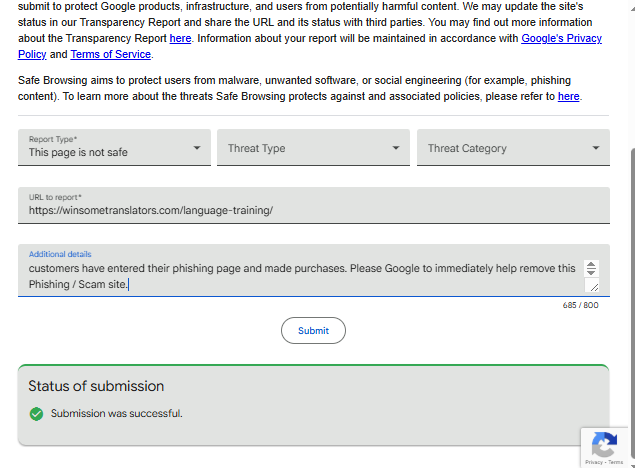Open the Terms of Service link
Image resolution: width=635 pixels, height=468 pixels.
[x=111, y=54]
